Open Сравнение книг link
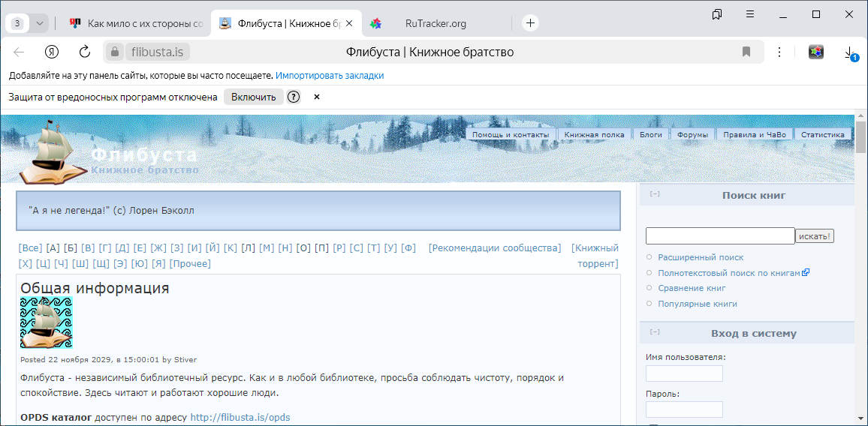868x426 pixels. [x=692, y=288]
